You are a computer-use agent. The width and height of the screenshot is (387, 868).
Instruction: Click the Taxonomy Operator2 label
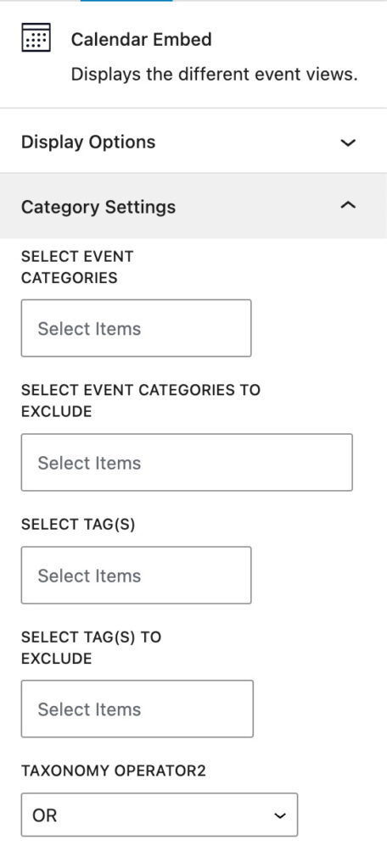pos(114,771)
